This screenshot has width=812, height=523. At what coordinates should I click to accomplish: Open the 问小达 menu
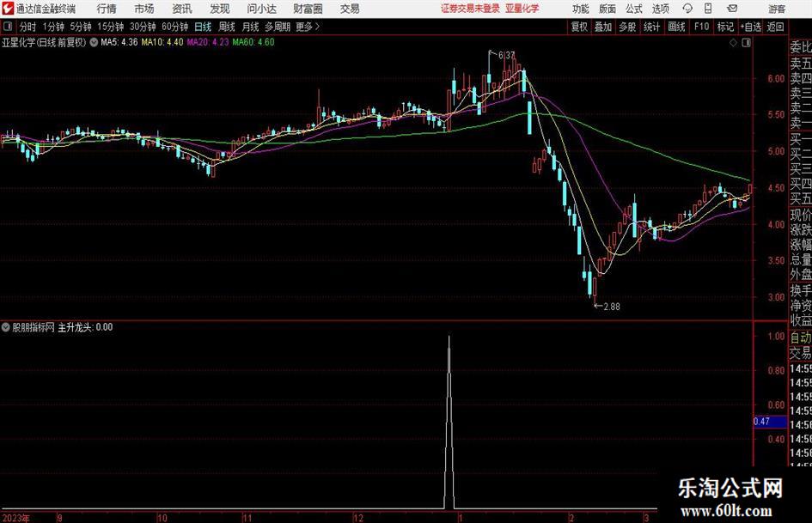click(x=261, y=9)
